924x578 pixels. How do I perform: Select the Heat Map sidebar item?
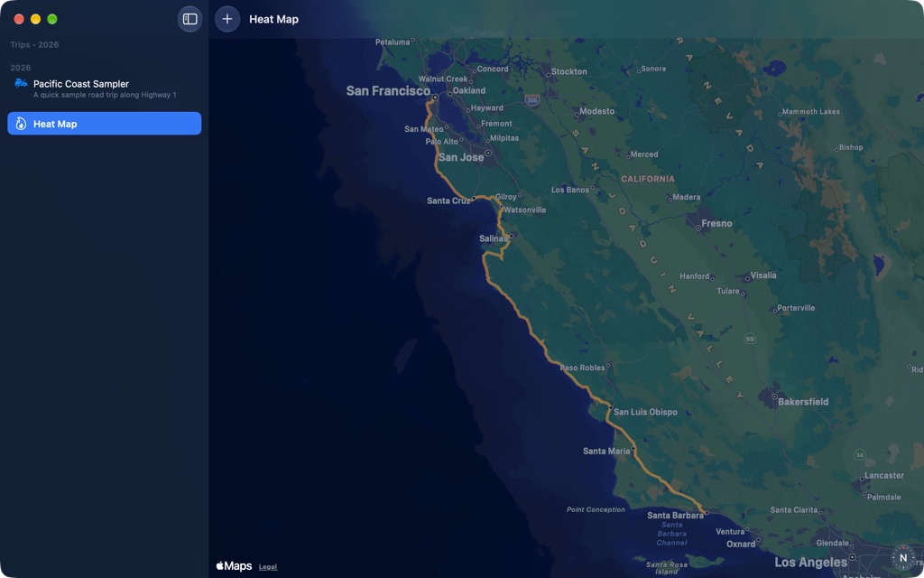tap(105, 124)
